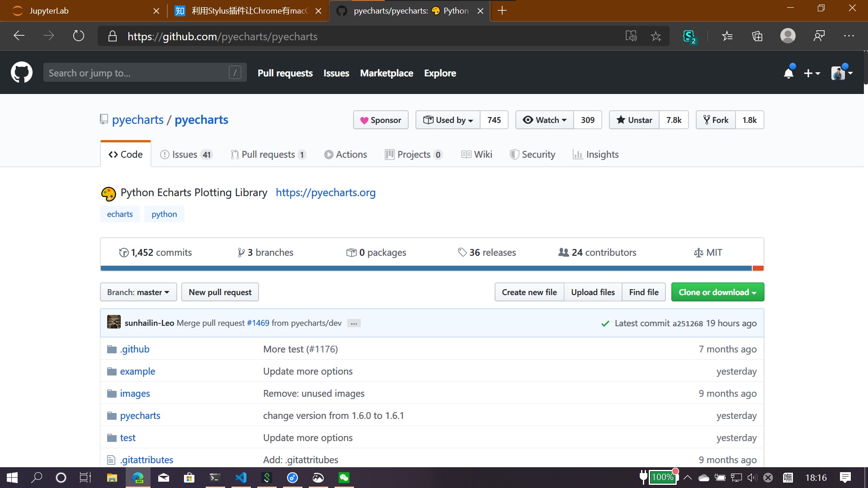This screenshot has width=868, height=488.
Task: Add page to favorites star
Action: coord(656,36)
